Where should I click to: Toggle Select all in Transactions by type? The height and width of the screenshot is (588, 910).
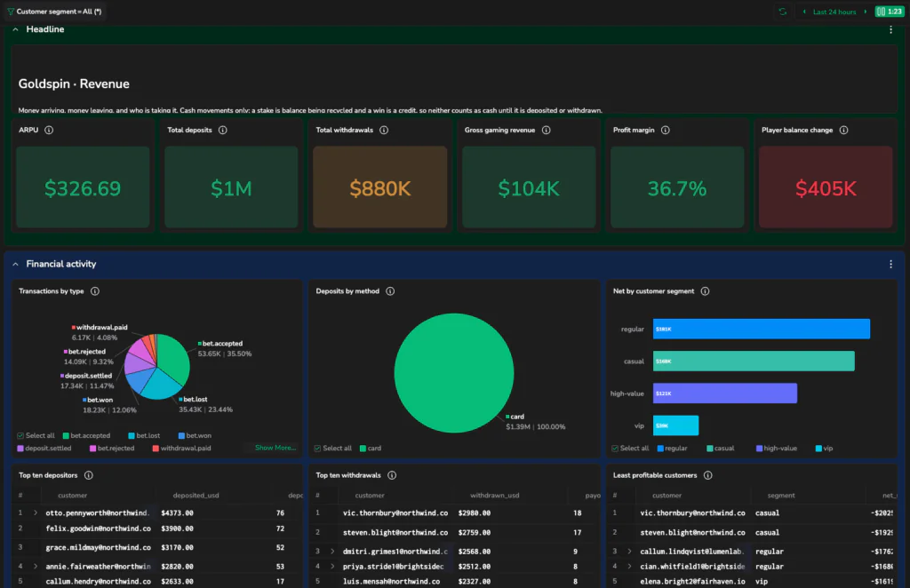tap(36, 435)
